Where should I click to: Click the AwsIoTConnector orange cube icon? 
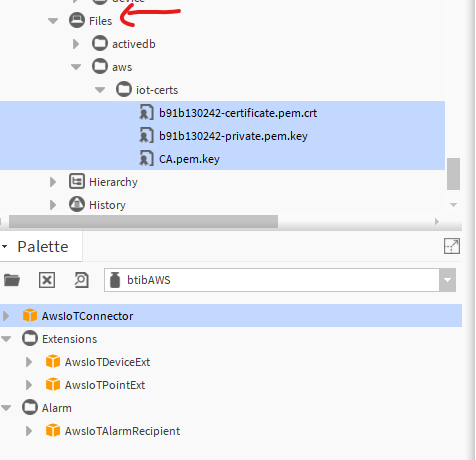(30, 315)
